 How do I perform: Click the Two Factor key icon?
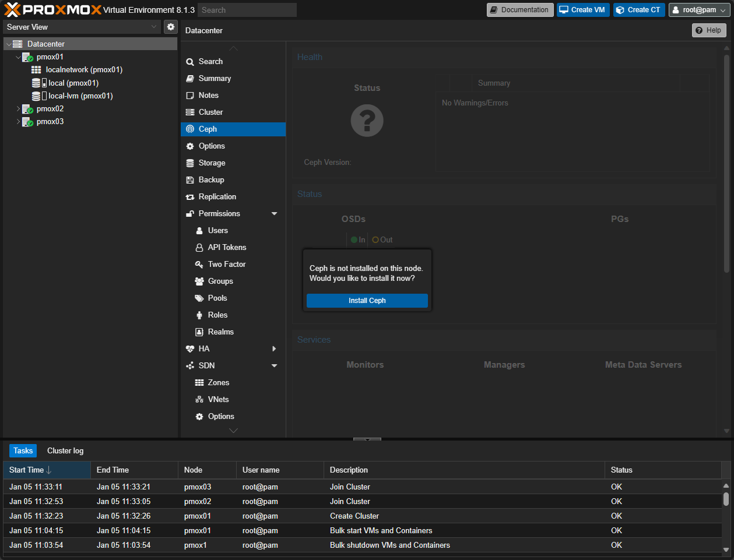(x=199, y=265)
